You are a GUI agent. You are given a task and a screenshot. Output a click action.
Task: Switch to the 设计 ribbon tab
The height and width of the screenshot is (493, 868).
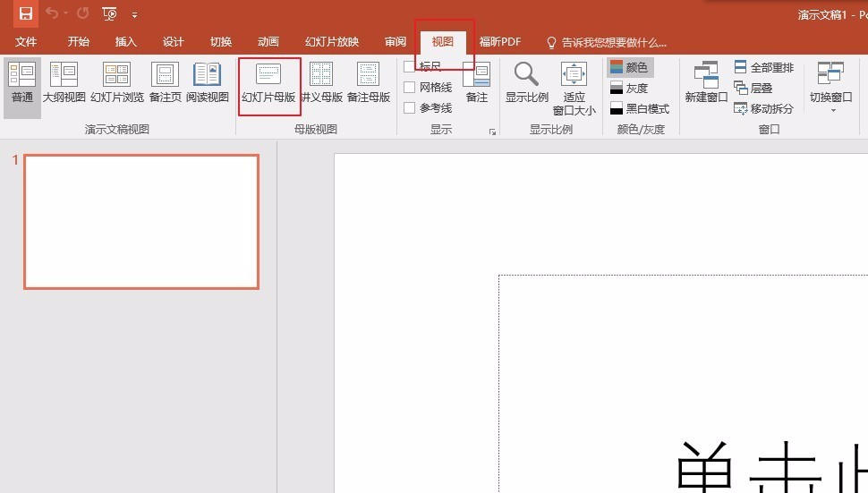174,41
